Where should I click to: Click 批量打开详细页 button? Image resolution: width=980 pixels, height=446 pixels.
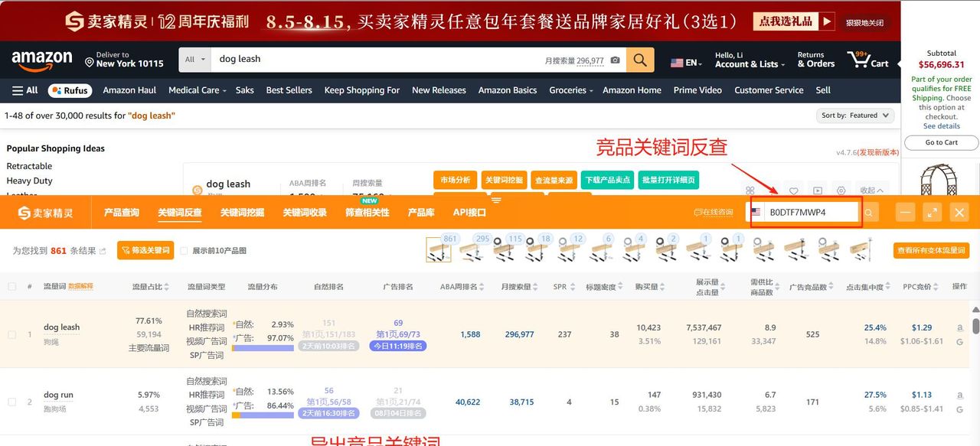pos(668,180)
